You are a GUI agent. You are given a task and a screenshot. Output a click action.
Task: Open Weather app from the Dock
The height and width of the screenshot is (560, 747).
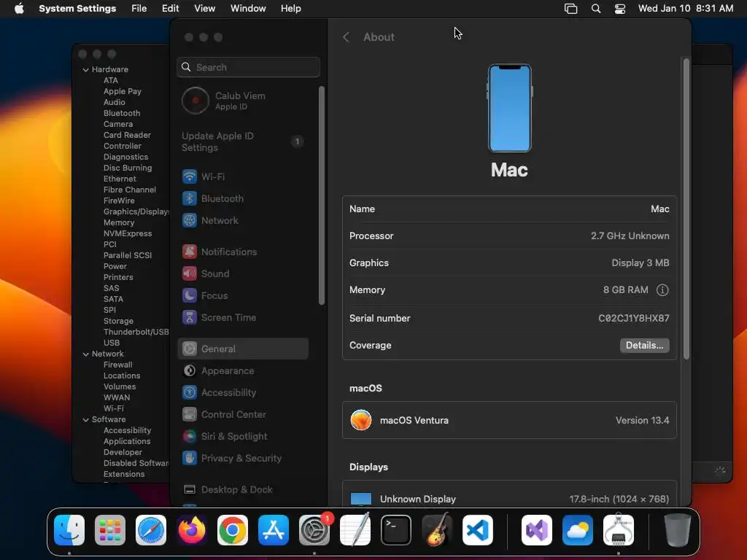coord(578,530)
